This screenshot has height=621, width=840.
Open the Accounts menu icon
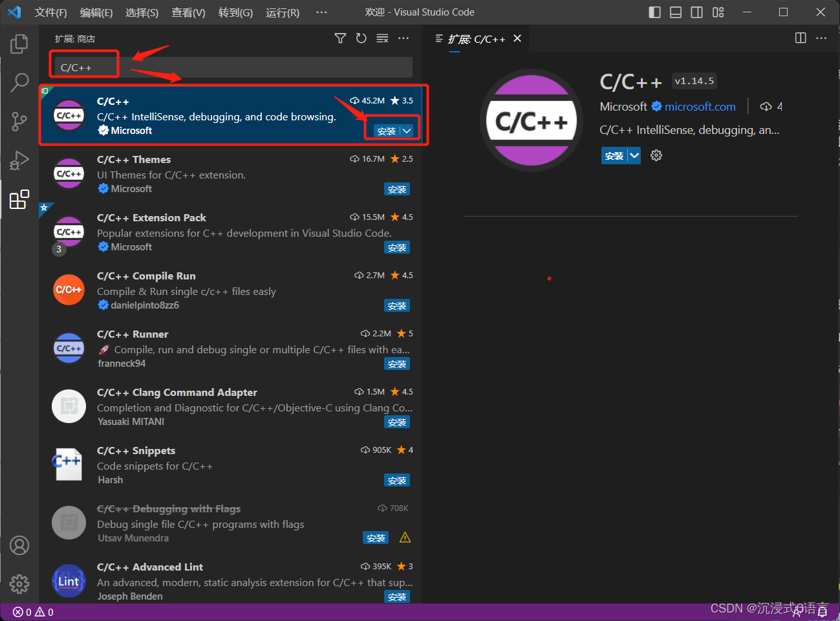(19, 545)
